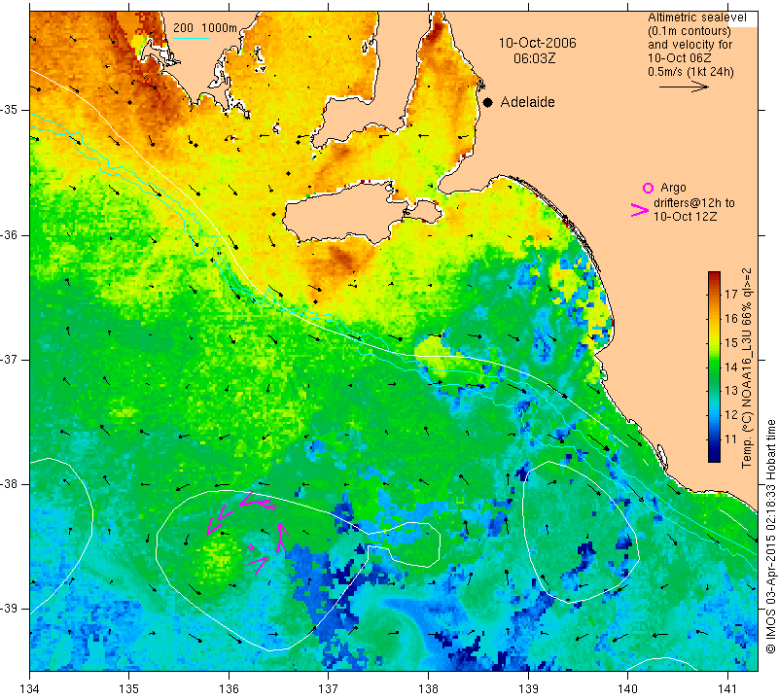Click the 11 value on the colorbar
Image resolution: width=778 pixels, height=700 pixels.
click(x=731, y=439)
